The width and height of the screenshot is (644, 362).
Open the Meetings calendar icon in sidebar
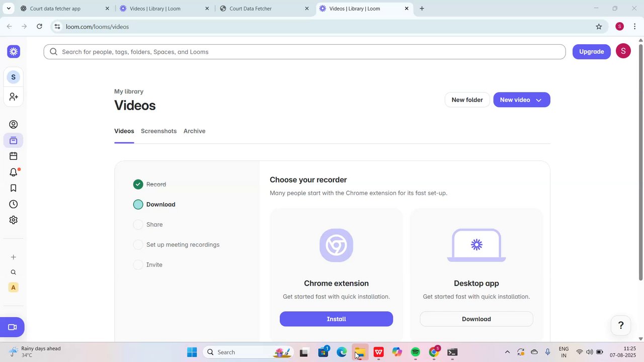click(x=14, y=156)
